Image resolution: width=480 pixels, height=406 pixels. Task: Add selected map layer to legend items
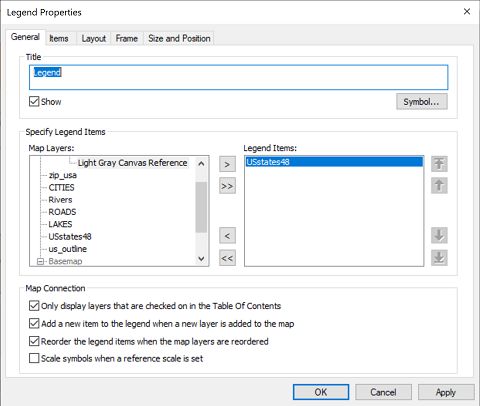(227, 164)
